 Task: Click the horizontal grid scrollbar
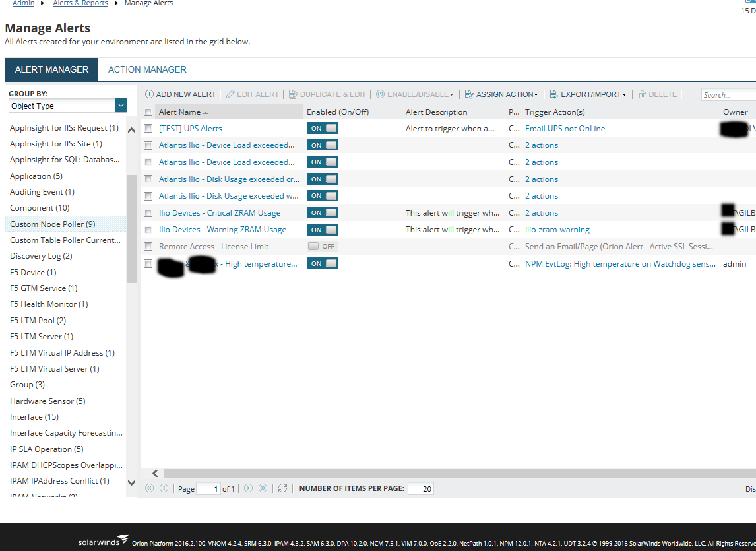[460, 473]
